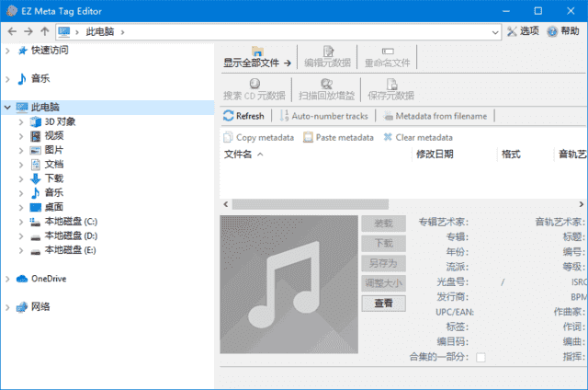Click Clear metadata icon
This screenshot has height=390, width=588.
click(388, 137)
